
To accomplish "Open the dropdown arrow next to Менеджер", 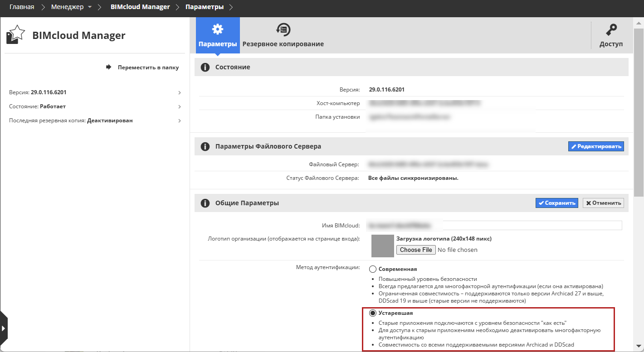I will (x=90, y=7).
